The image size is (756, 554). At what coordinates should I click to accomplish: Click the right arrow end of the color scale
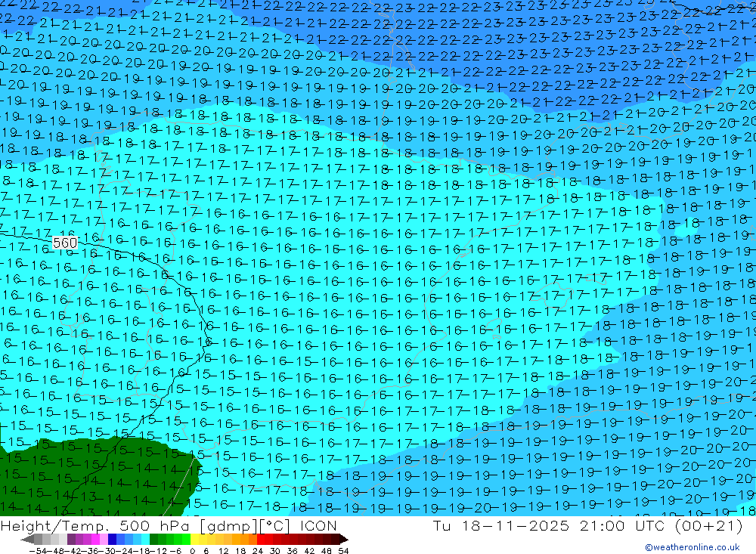tap(343, 540)
